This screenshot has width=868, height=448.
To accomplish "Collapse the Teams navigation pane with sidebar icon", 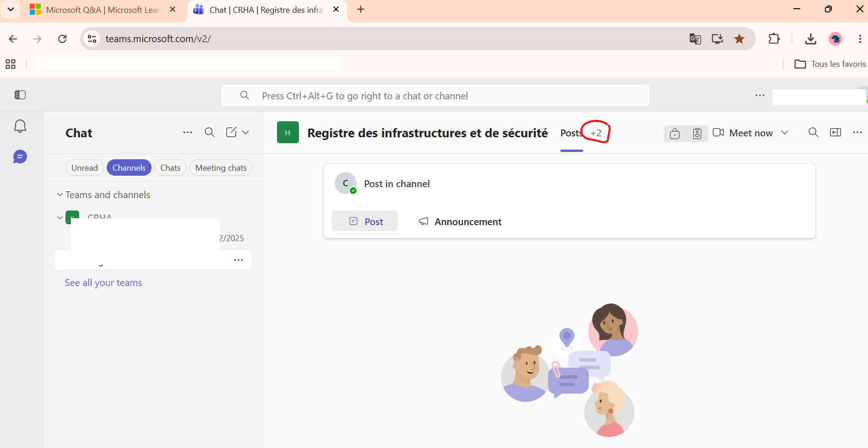I will [20, 95].
